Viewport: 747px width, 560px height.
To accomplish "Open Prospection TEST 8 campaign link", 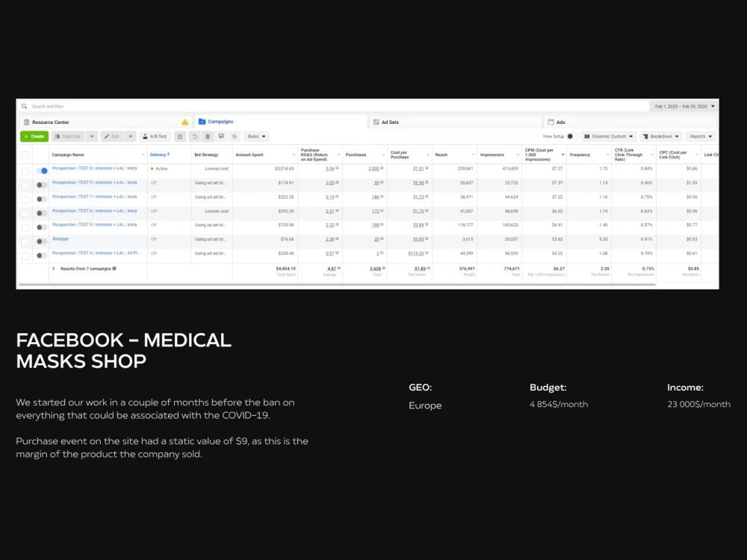I will pyautogui.click(x=94, y=168).
